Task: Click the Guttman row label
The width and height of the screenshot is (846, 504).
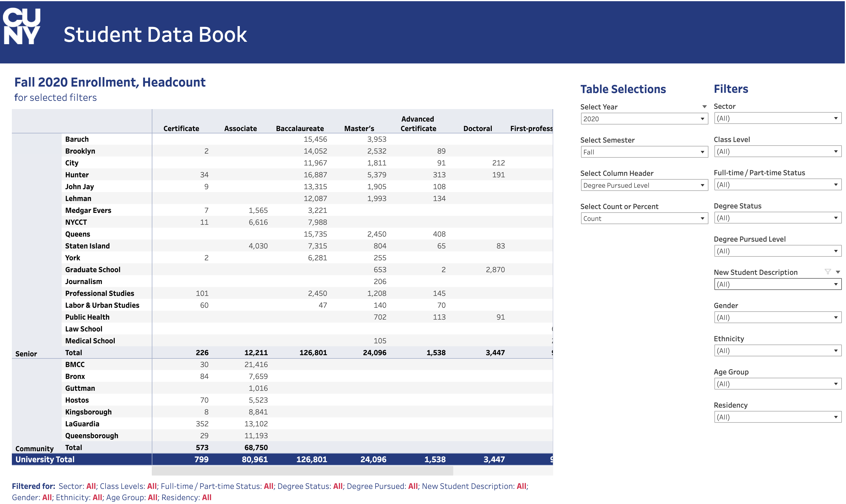Action: 80,389
